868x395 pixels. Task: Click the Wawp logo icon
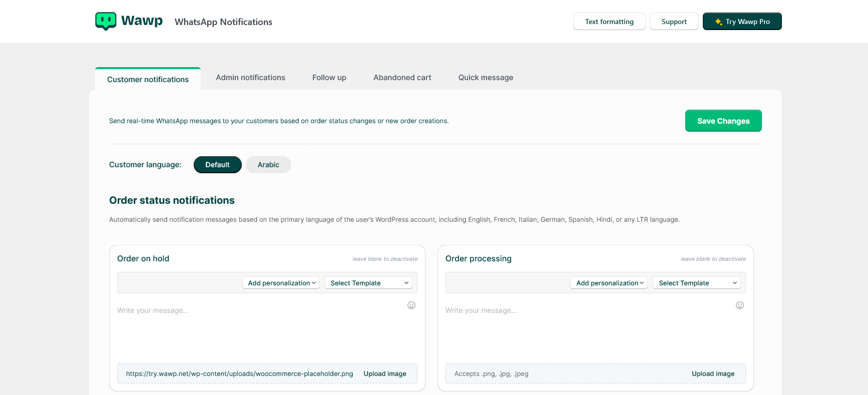pyautogui.click(x=106, y=21)
